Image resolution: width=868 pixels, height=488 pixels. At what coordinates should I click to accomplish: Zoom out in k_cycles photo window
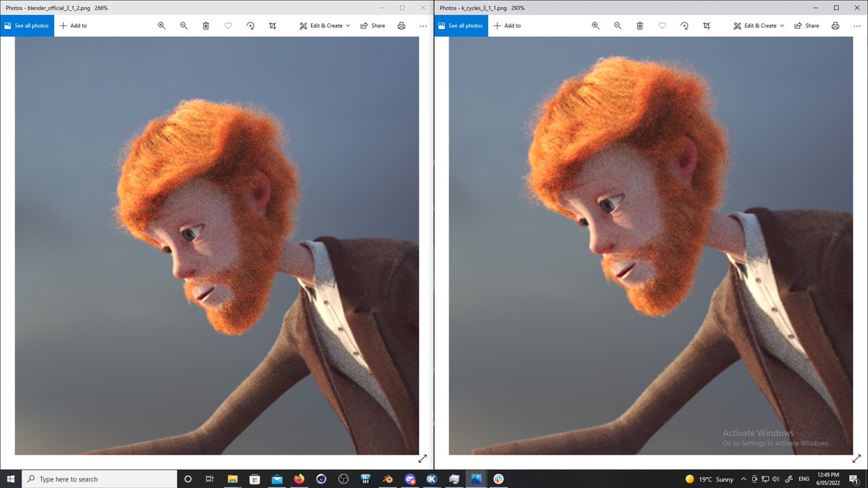[618, 25]
